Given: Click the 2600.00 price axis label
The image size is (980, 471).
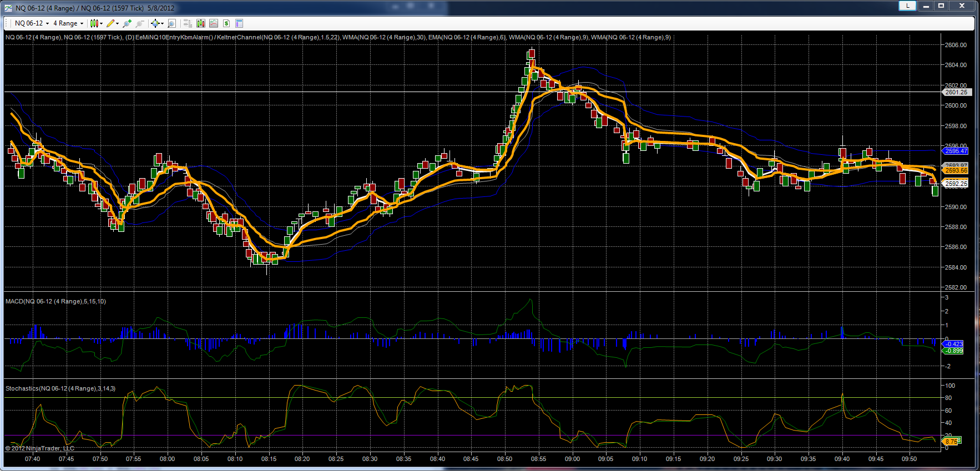Looking at the screenshot, I should [956, 105].
